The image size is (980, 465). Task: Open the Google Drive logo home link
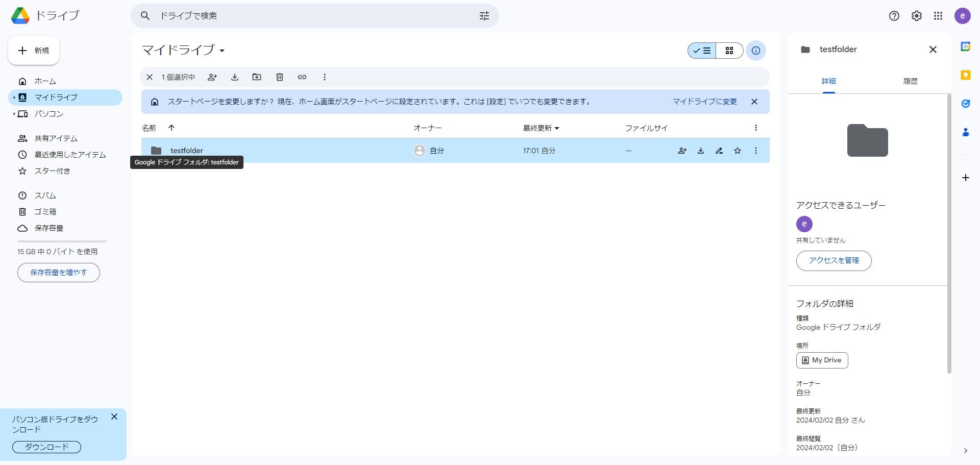pyautogui.click(x=45, y=16)
